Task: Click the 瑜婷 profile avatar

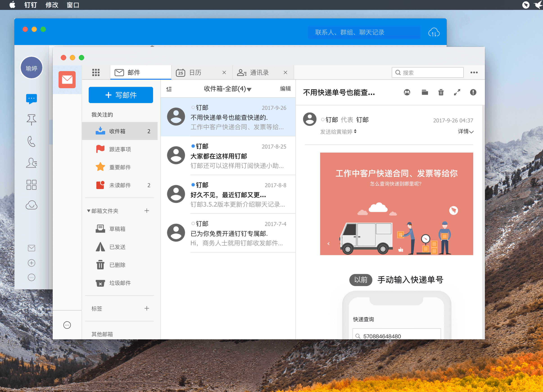Action: 31,68
